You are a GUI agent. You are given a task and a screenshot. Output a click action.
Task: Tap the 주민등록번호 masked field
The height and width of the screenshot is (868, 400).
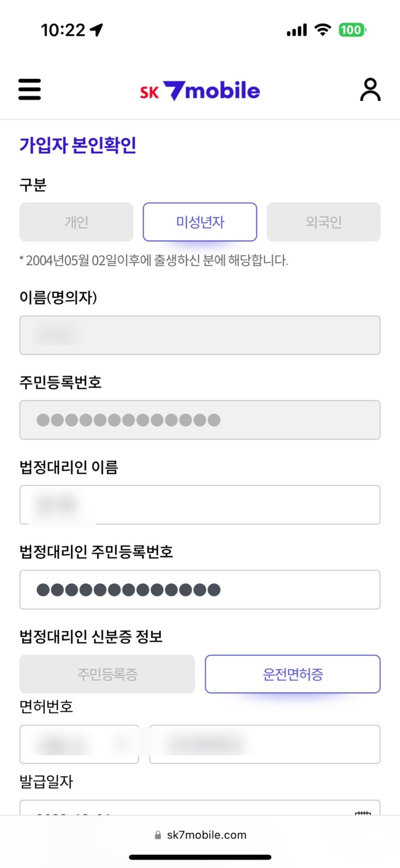tap(200, 420)
